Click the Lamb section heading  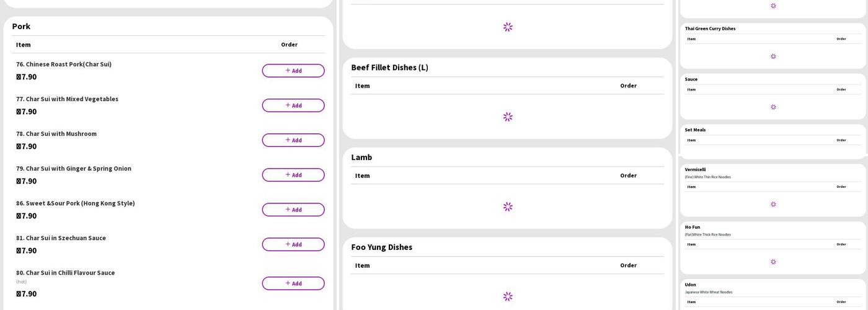point(361,157)
